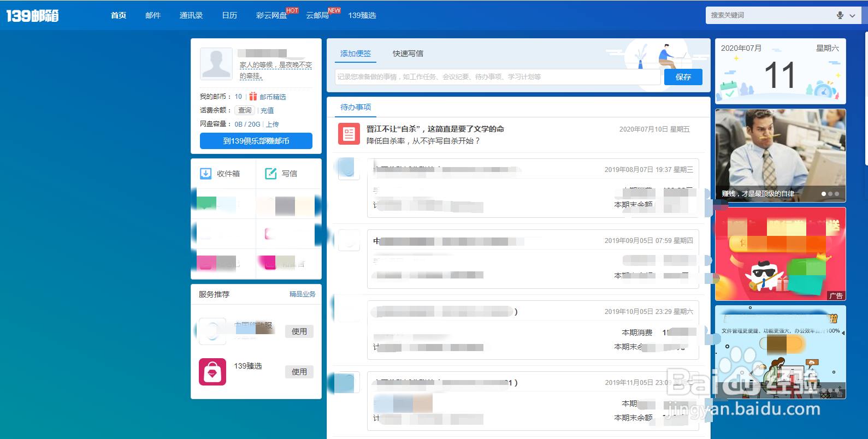Click the 139邮箱 logo
868x439 pixels.
(33, 15)
